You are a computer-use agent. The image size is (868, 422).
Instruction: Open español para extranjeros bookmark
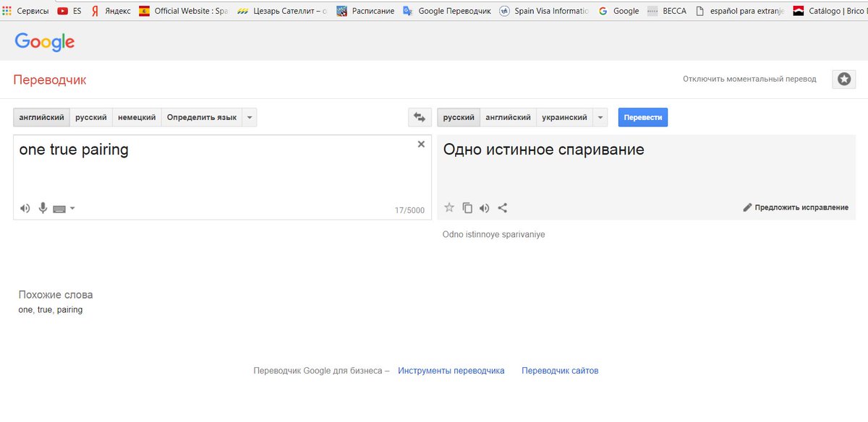pyautogui.click(x=739, y=11)
